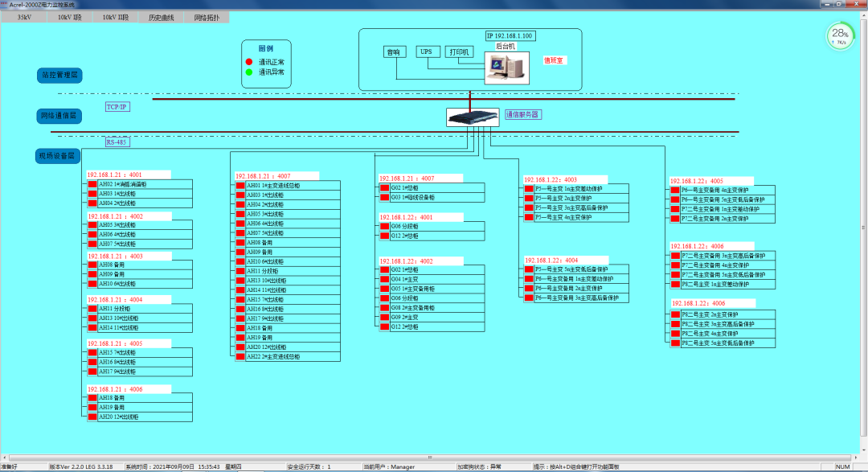Select the indicator icon of P5一号主变 protection device
The height and width of the screenshot is (472, 868).
tap(528, 188)
